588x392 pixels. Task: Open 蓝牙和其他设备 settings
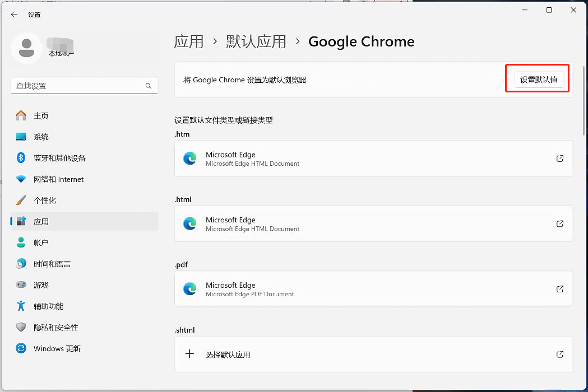[x=84, y=158]
